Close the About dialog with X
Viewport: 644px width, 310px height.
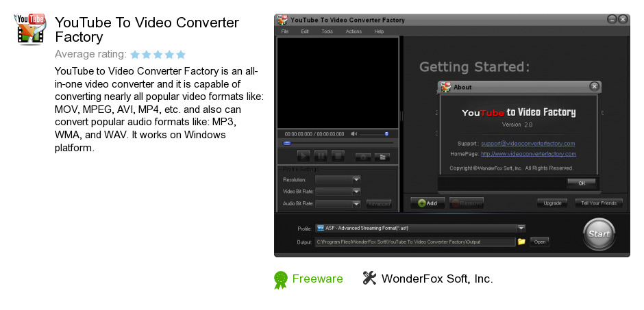(x=594, y=86)
